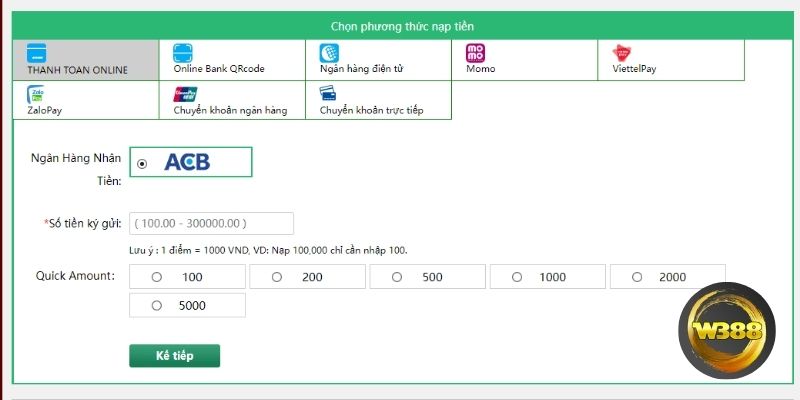This screenshot has height=400, width=800.
Task: Select quick amount 100 radio button
Action: tap(157, 277)
